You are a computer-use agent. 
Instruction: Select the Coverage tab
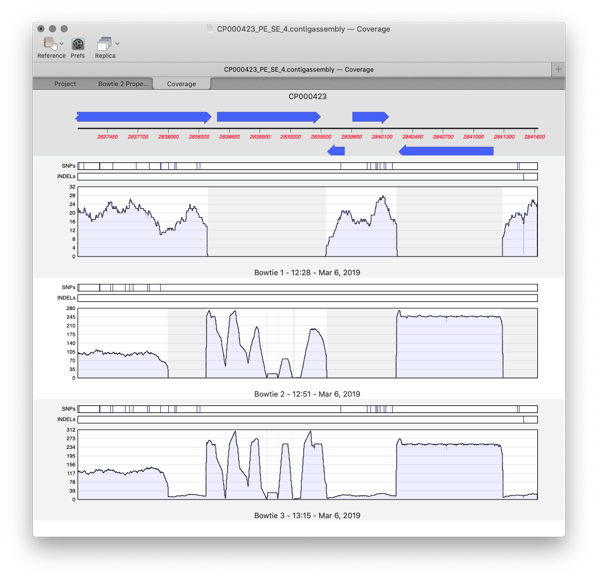(x=182, y=84)
